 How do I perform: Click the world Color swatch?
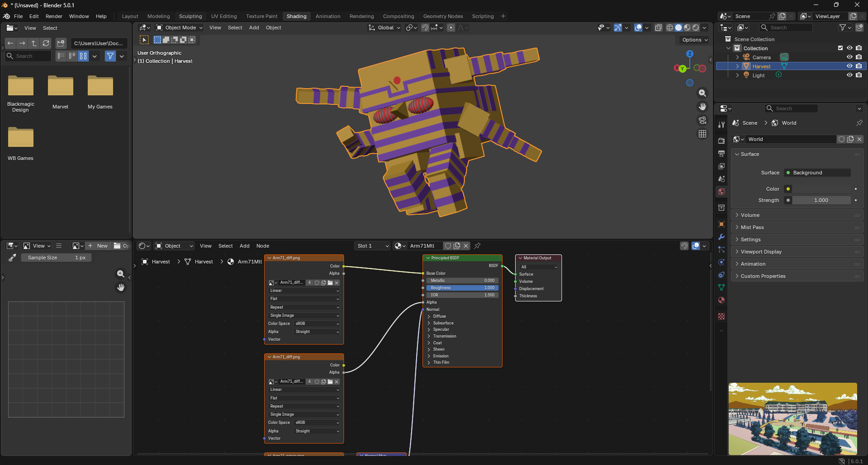821,189
